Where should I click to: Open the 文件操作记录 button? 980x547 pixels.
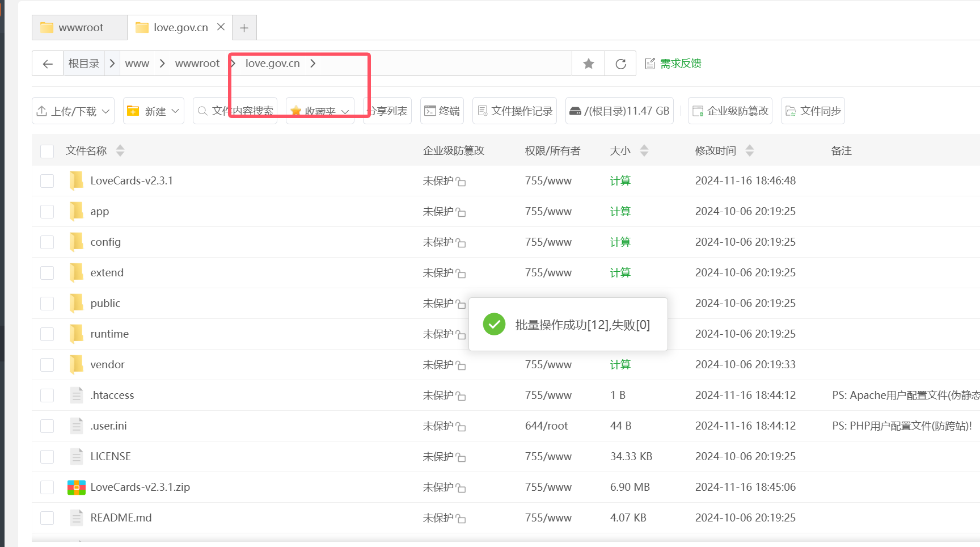click(x=514, y=111)
